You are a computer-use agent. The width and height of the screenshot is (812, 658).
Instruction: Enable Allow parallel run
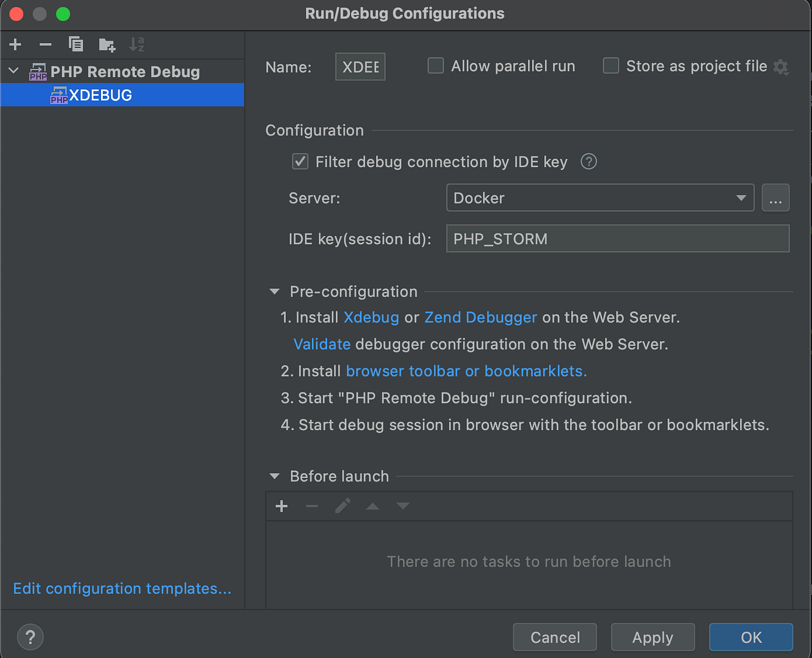point(435,66)
